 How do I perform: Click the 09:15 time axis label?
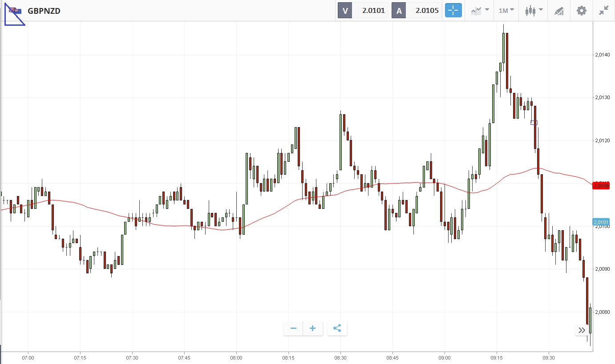496,357
